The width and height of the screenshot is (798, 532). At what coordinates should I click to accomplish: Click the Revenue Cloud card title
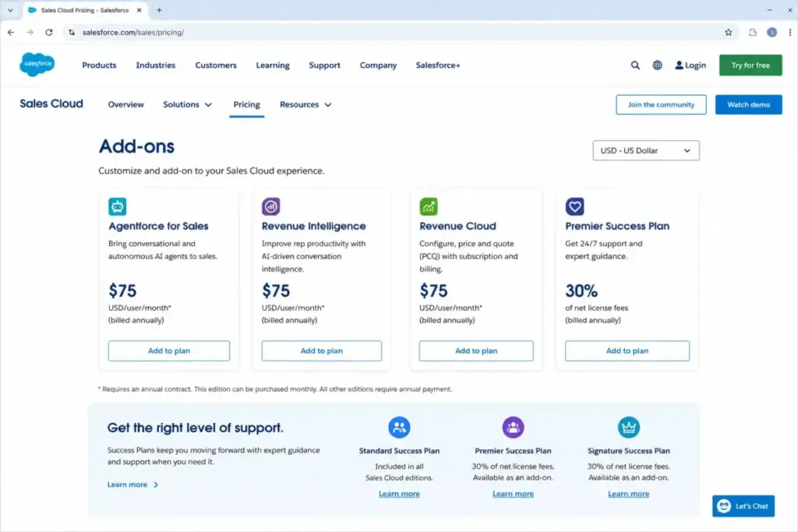coord(457,226)
